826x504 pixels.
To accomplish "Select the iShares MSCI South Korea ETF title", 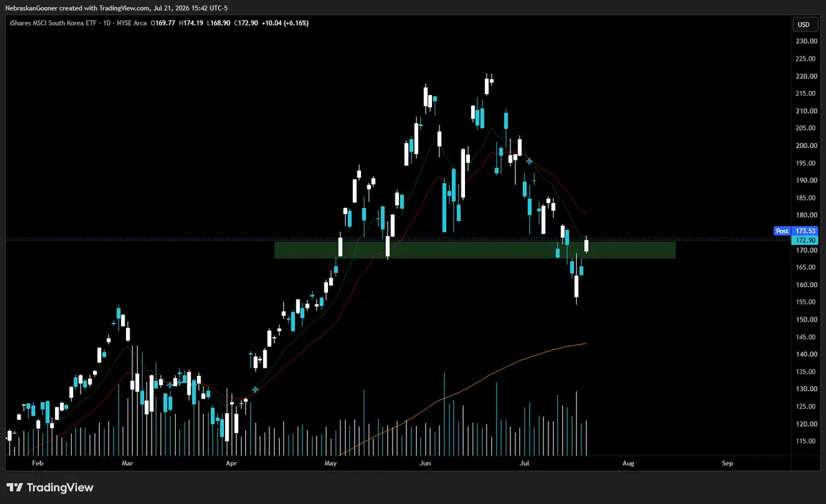I will (x=53, y=23).
